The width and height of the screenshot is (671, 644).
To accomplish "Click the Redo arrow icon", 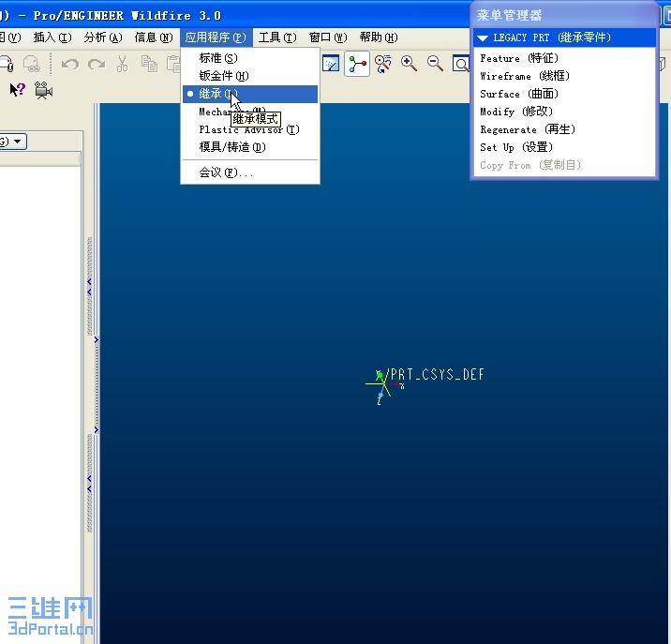I will (x=97, y=65).
